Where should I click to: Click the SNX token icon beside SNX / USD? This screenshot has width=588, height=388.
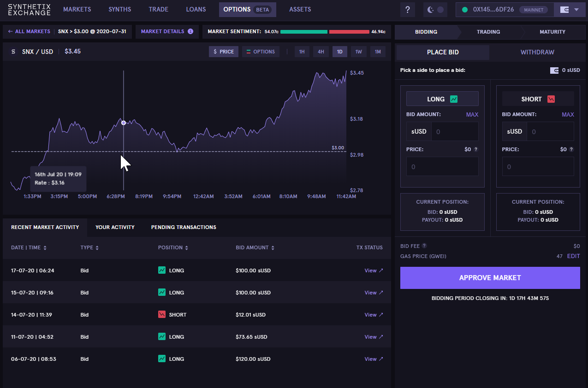tap(13, 52)
